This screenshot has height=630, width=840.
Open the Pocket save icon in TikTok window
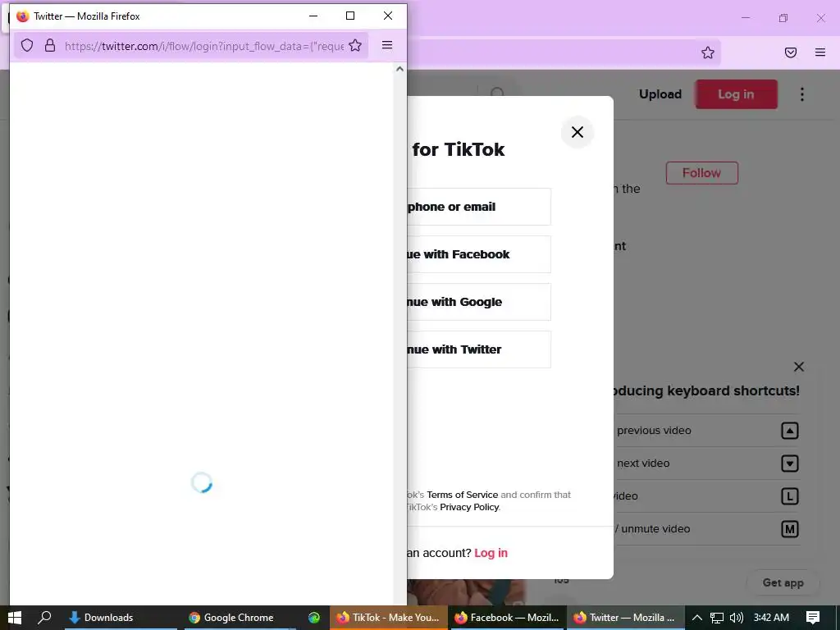791,52
